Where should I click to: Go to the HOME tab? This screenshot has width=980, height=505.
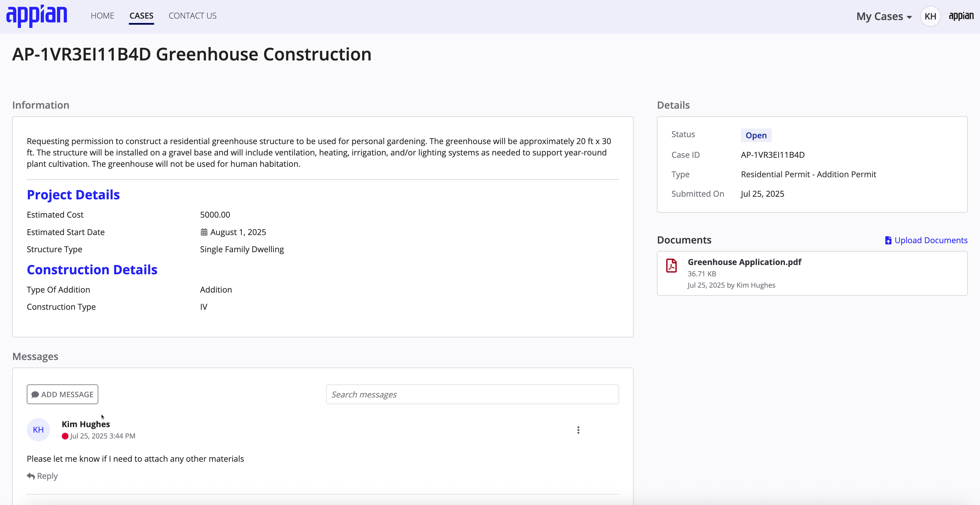(102, 16)
